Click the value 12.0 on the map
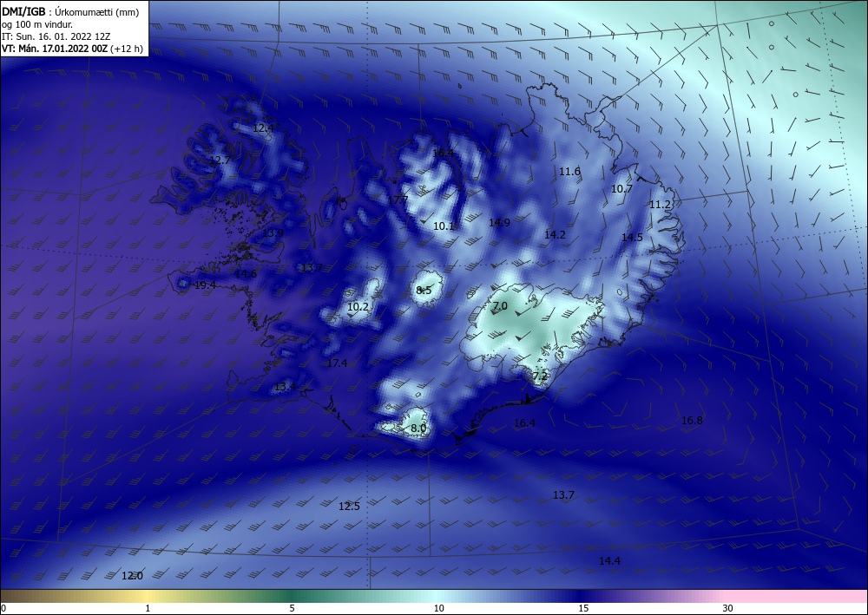Image resolution: width=868 pixels, height=615 pixels. [132, 576]
